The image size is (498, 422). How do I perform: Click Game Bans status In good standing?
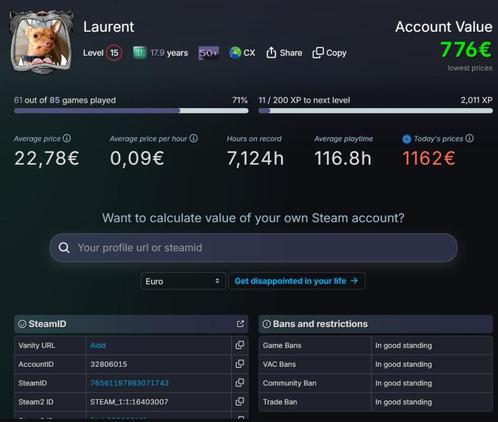404,346
